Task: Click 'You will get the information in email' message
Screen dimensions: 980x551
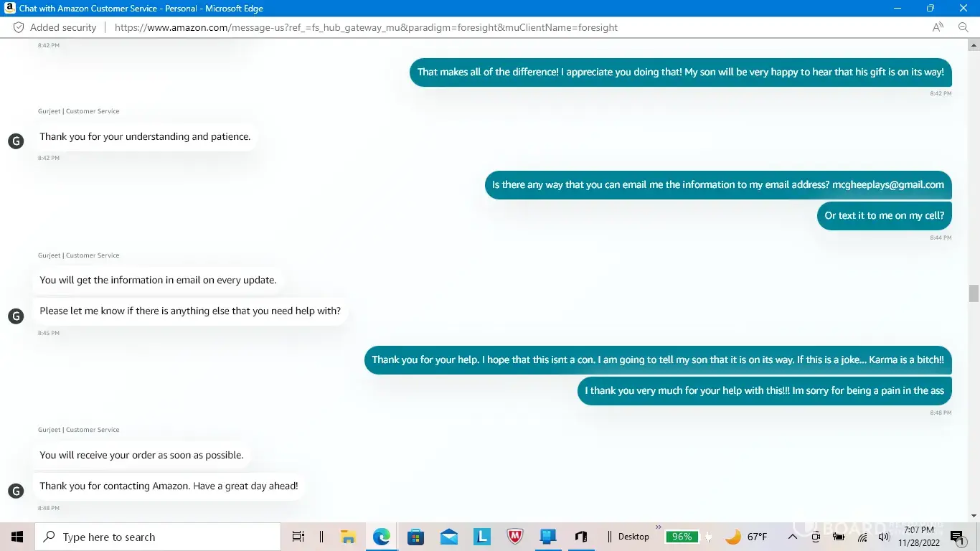Action: [158, 281]
